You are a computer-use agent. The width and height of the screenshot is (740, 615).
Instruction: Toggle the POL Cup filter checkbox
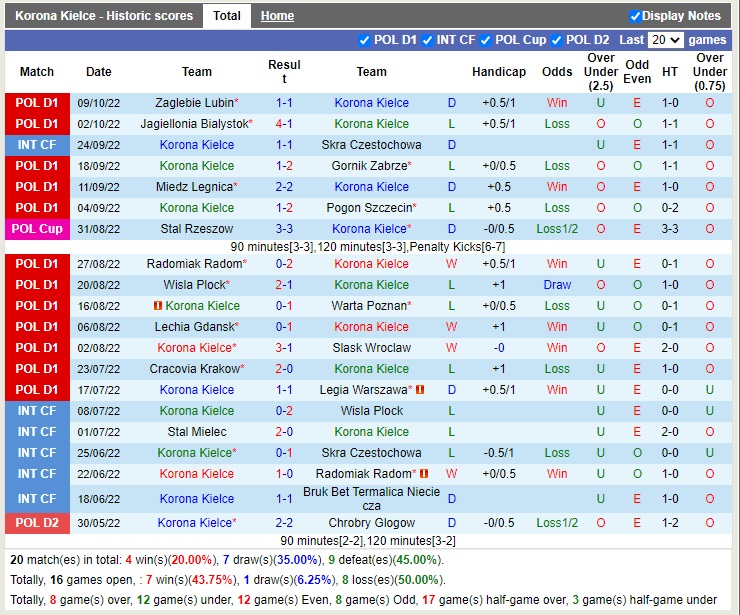point(486,40)
